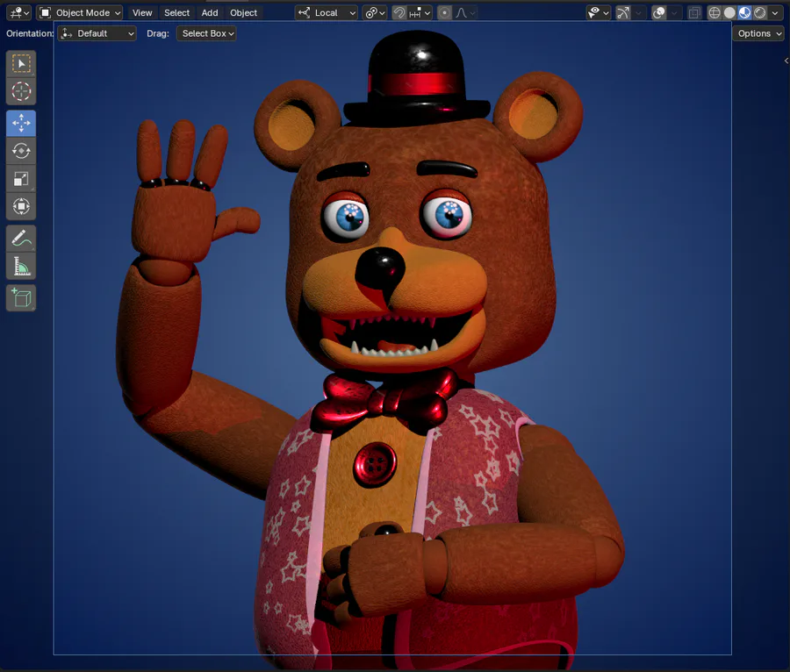This screenshot has width=790, height=672.
Task: Open the editor type dropdown
Action: pyautogui.click(x=19, y=12)
